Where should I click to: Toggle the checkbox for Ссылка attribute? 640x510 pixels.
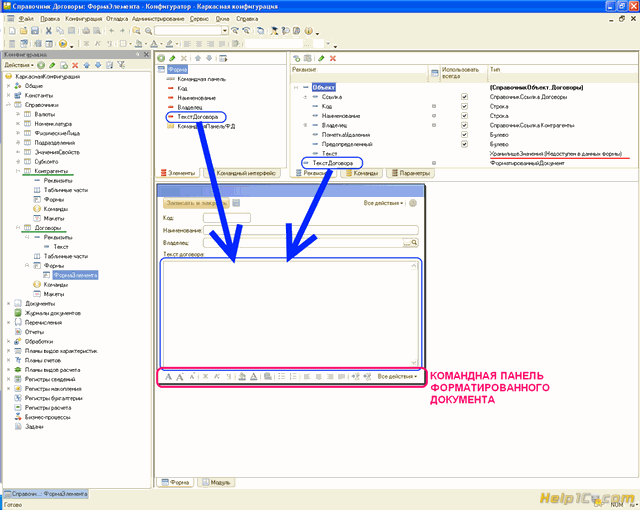click(x=464, y=97)
